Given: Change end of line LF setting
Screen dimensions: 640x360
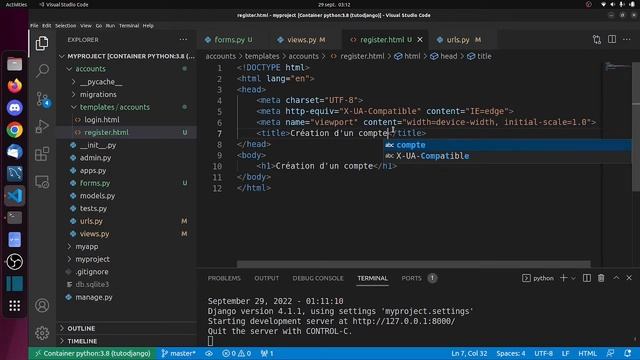Looking at the screenshot, I should tap(565, 353).
